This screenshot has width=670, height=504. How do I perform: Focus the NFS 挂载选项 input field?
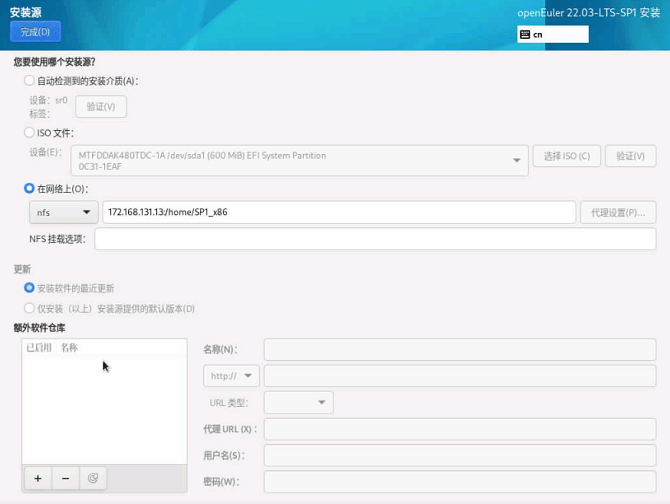[375, 239]
